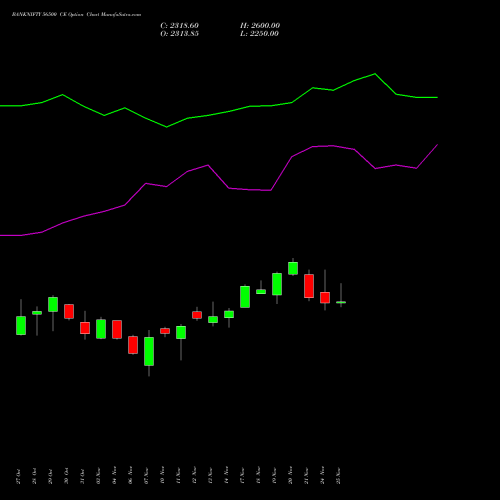This screenshot has height=500, width=500.
Task: Click the '18 Nov' date label
Action: pyautogui.click(x=258, y=476)
